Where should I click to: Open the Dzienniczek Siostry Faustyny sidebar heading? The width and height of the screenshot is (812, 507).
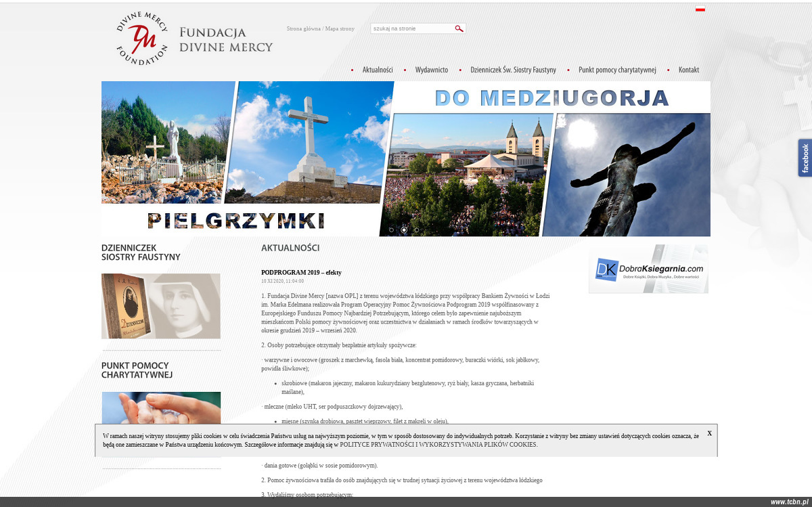[x=141, y=252]
